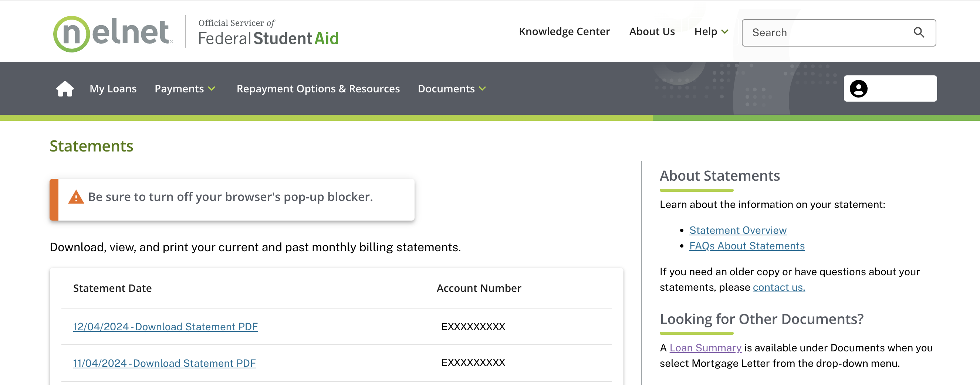Open My Loans in navigation bar
The image size is (980, 385).
pos(113,89)
